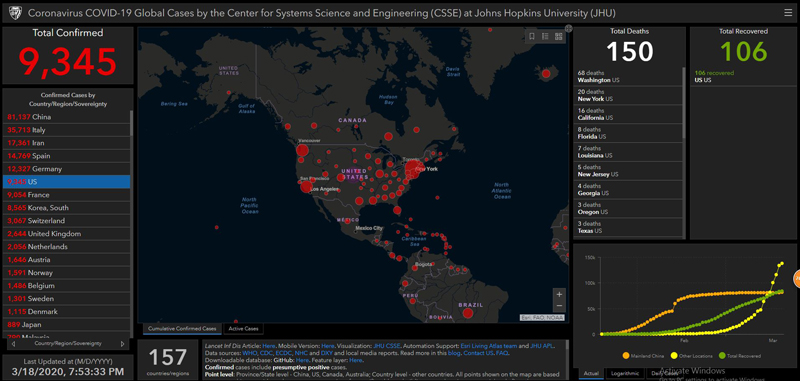Click the Johns Hopkins shield logo
The image size is (800, 381).
coord(14,13)
